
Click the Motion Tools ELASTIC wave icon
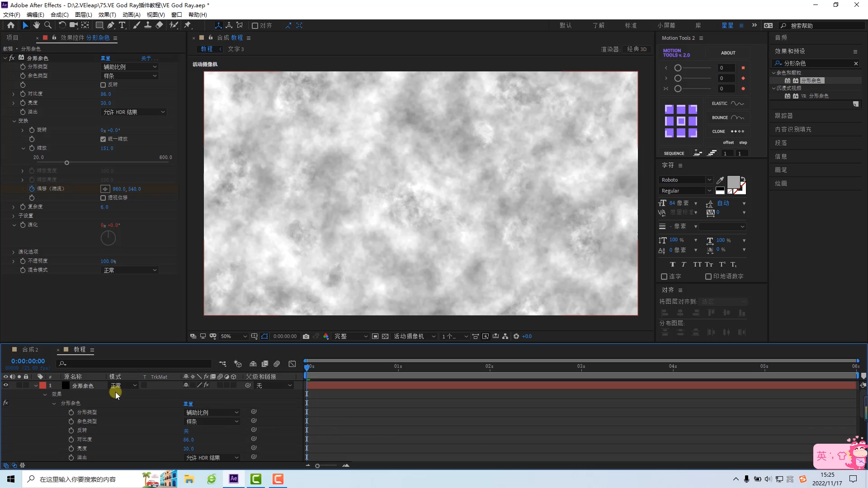click(737, 103)
